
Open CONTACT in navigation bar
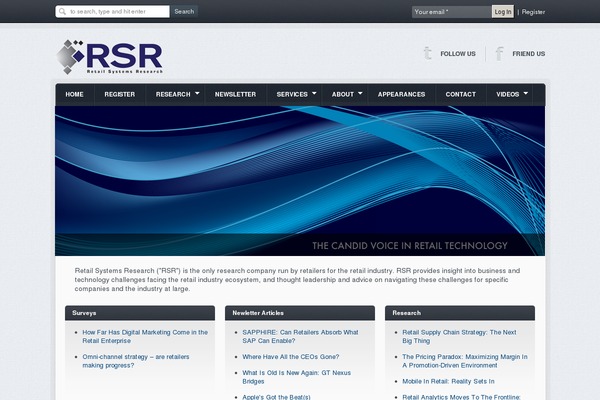[x=461, y=95]
